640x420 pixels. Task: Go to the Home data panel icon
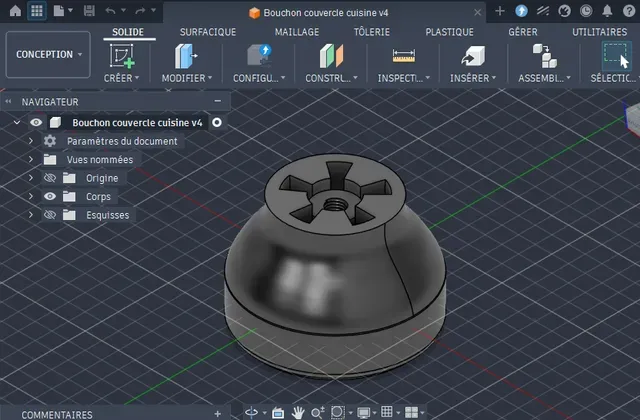[x=15, y=11]
